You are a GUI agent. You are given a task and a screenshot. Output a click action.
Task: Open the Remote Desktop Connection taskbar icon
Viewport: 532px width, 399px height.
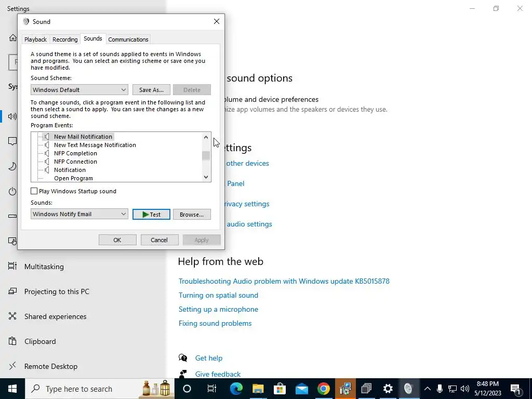coord(345,389)
